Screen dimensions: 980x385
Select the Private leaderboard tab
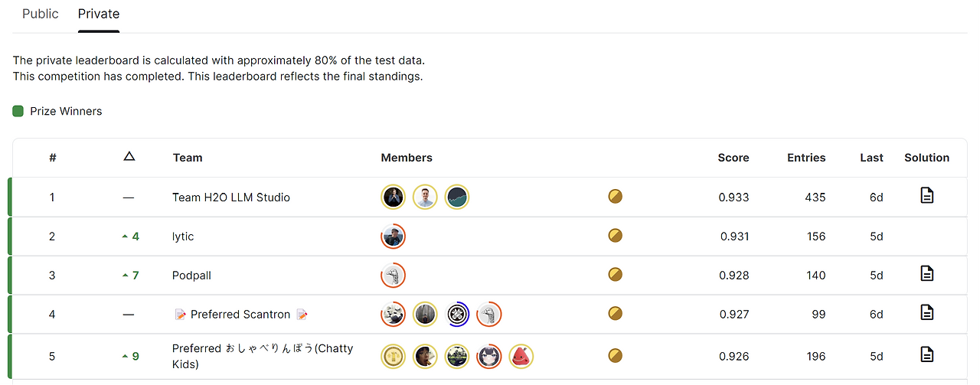(x=99, y=14)
